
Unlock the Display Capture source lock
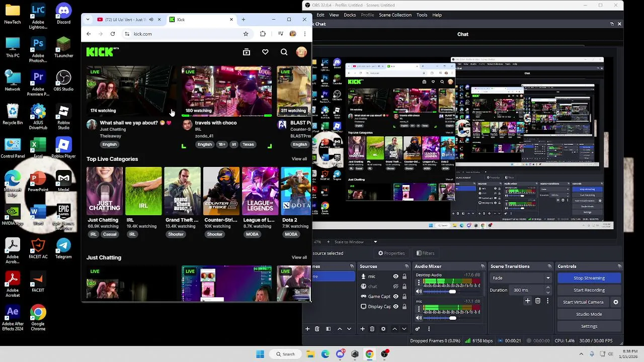tap(404, 307)
